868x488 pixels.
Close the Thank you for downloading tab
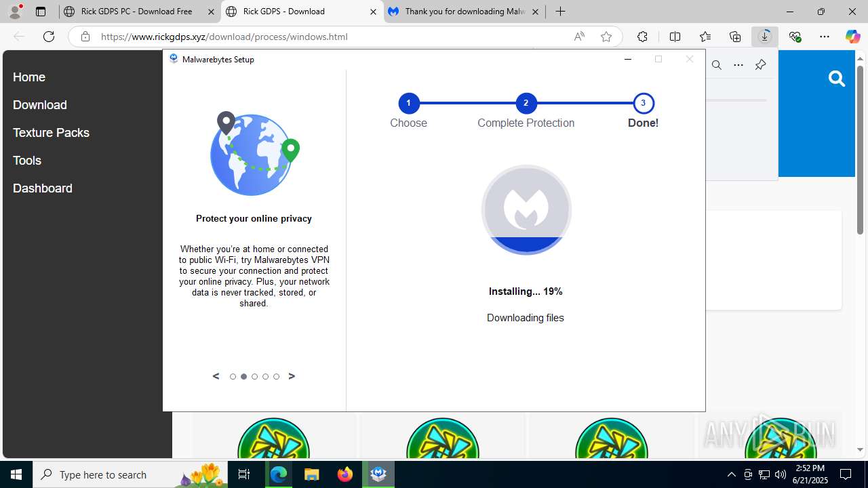point(535,12)
